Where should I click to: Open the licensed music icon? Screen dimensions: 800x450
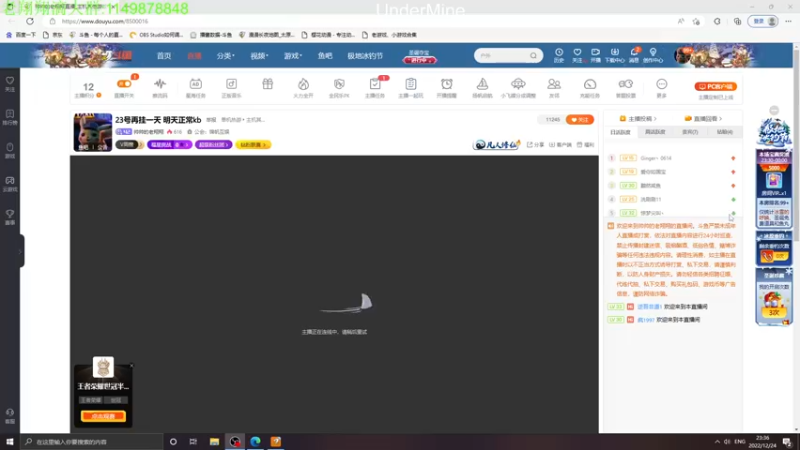coord(231,84)
